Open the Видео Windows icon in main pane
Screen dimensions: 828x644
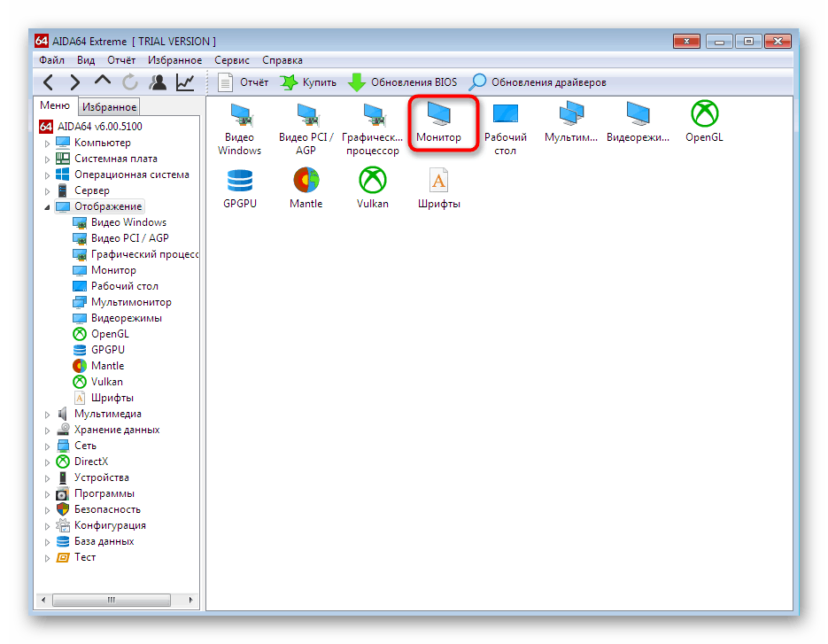pos(240,129)
